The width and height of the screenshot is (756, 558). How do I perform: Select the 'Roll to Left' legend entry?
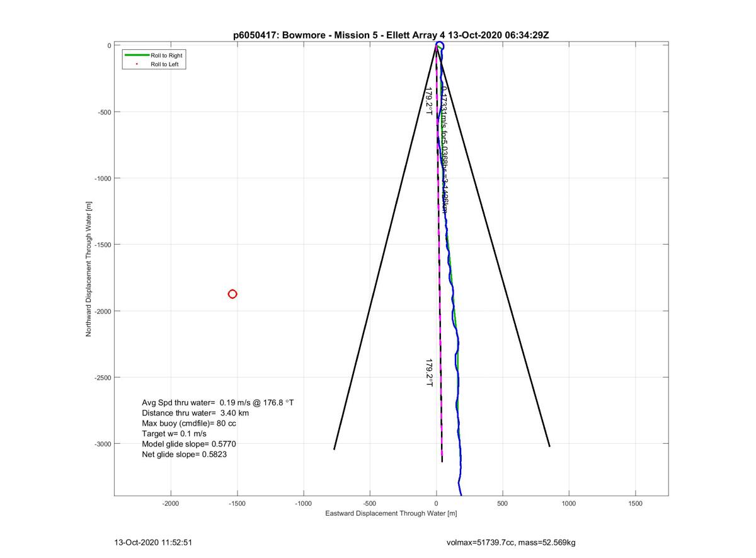coord(165,64)
